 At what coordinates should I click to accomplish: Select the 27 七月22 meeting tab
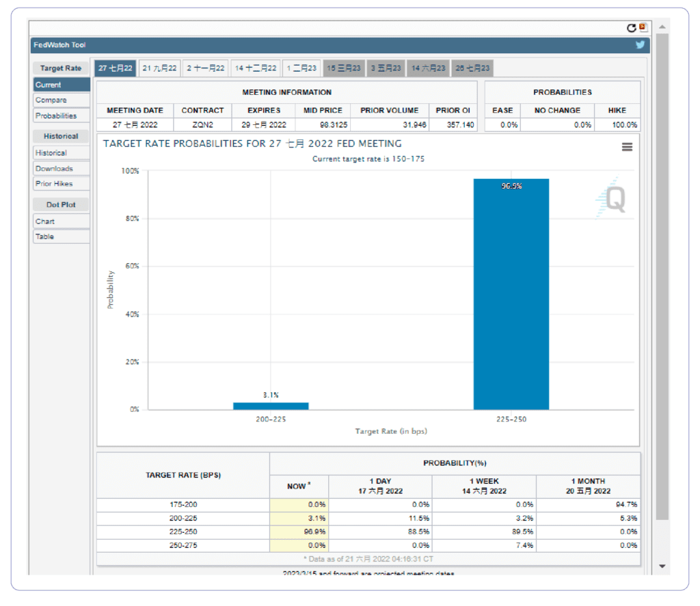point(115,68)
